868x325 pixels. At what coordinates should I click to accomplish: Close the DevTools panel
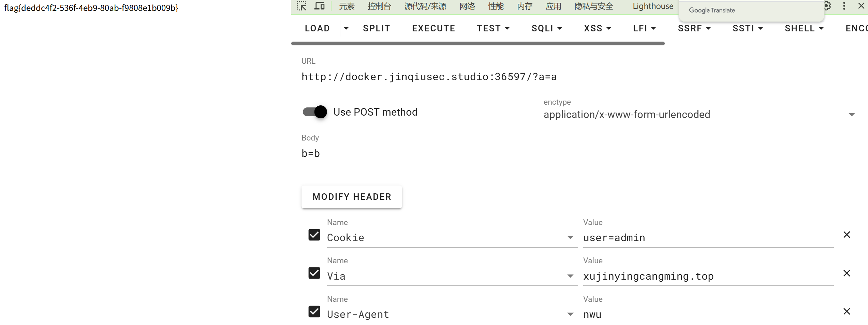861,6
